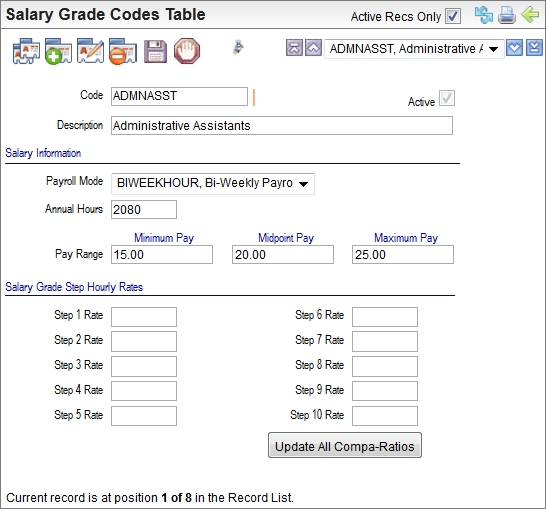This screenshot has width=546, height=509.
Task: Click the Maximum Pay field
Action: tap(403, 254)
